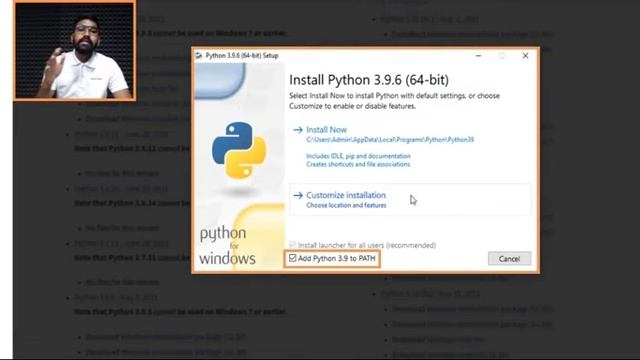
Task: Close the Python 3.9.6 Setup window
Action: (525, 56)
